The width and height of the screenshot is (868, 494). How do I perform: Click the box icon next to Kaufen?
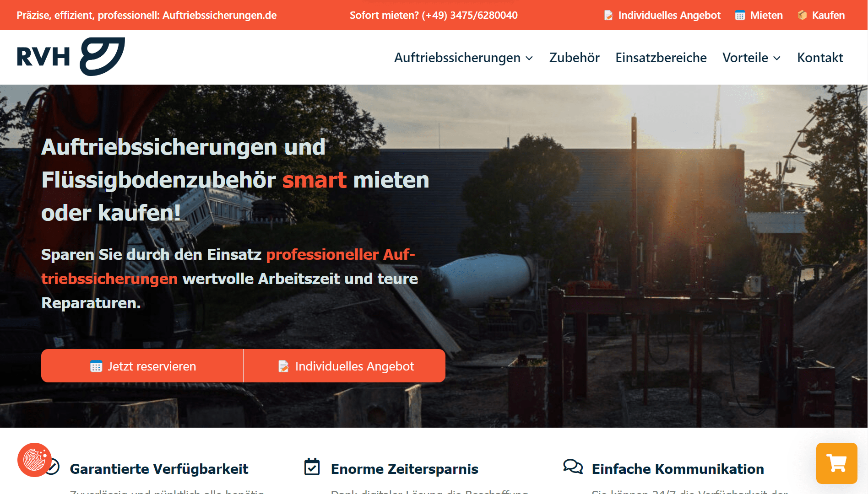click(802, 16)
